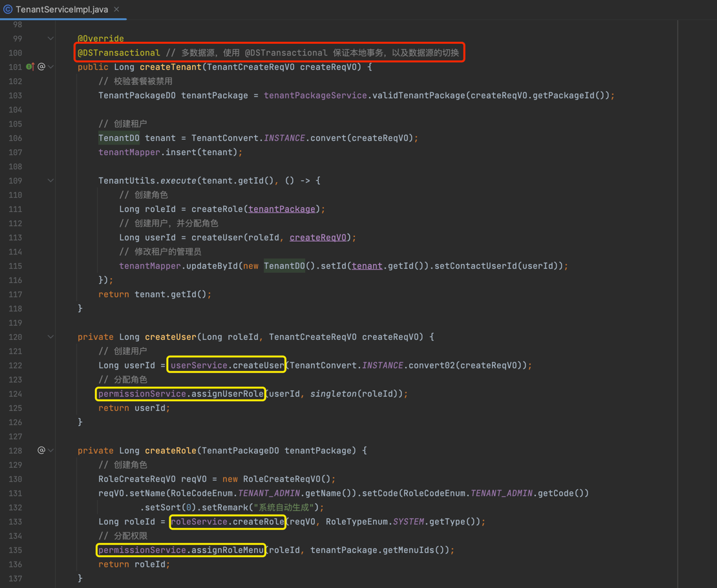Image resolution: width=717 pixels, height=588 pixels.
Task: Collapse the @Override annotation fold on line 99
Action: pos(50,39)
